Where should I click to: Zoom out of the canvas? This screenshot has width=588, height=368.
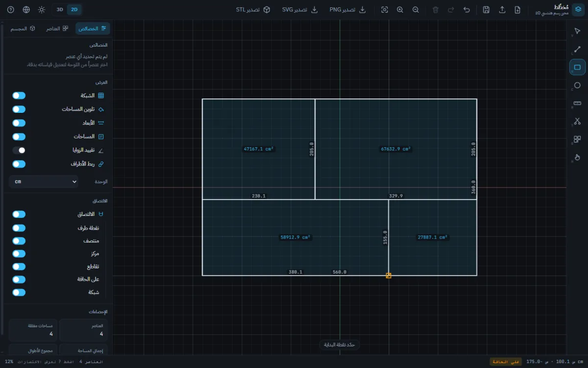(416, 10)
